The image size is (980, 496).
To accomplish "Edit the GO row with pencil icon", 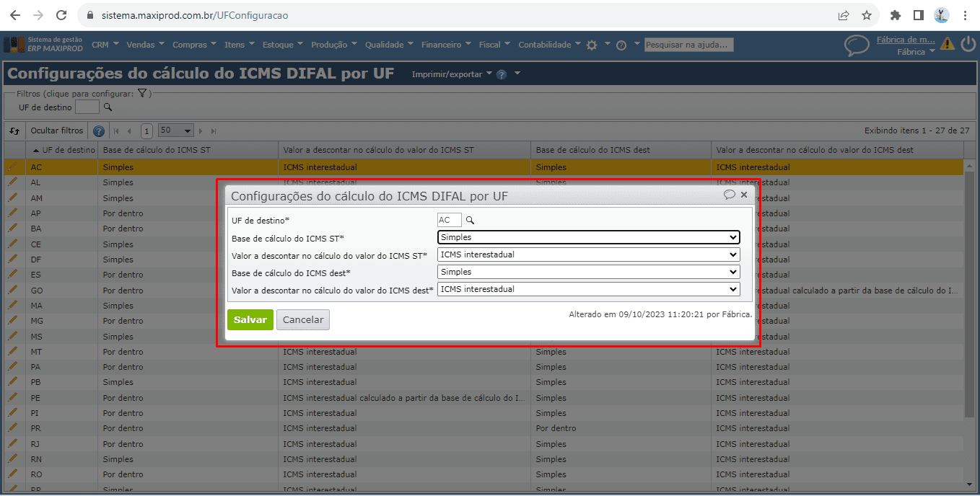I will (x=12, y=290).
